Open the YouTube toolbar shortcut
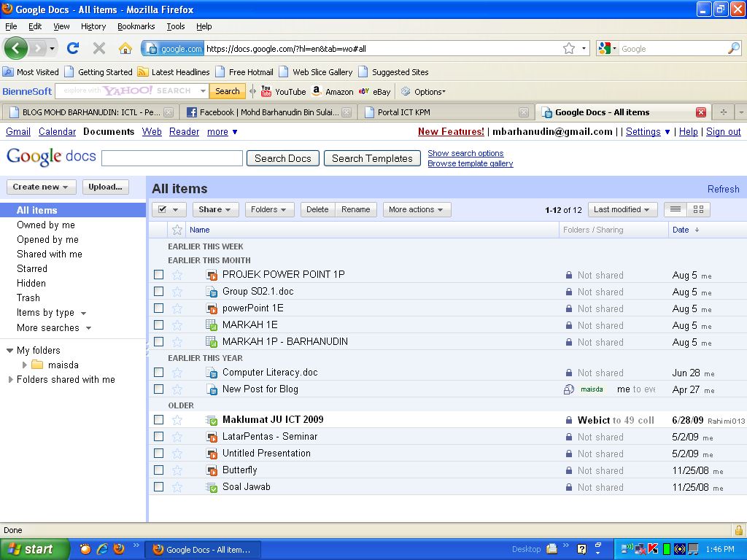This screenshot has width=747, height=560. click(284, 91)
